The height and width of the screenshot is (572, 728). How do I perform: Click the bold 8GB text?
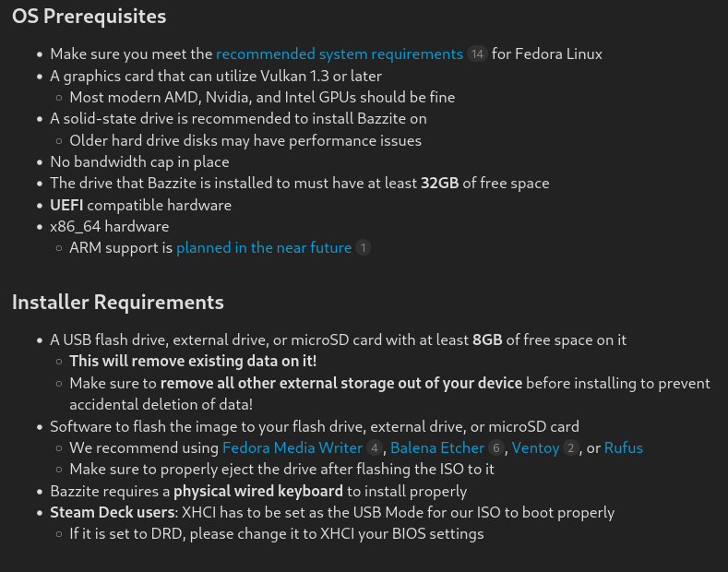coord(487,340)
